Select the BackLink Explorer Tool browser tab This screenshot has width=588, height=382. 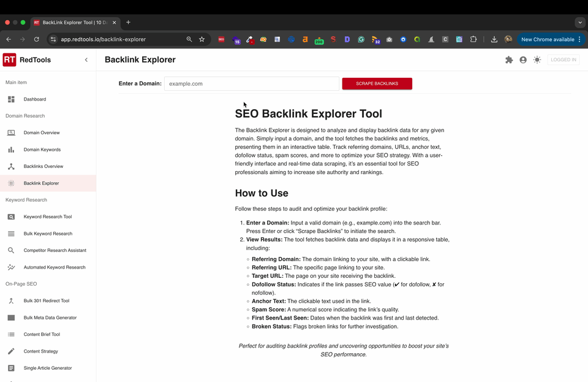75,23
